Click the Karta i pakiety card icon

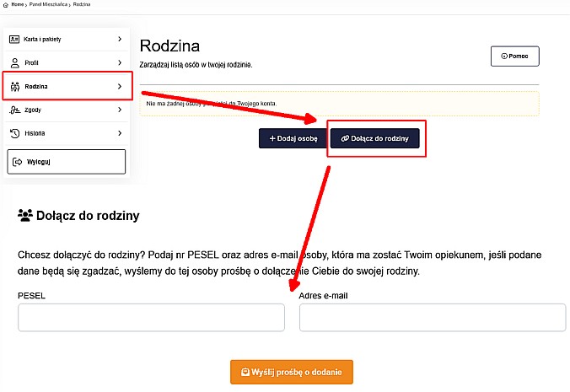pyautogui.click(x=14, y=39)
